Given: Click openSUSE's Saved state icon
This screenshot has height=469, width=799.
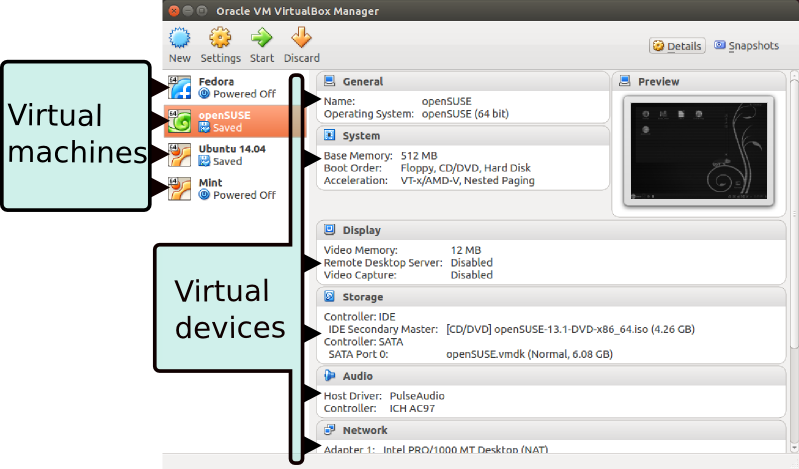Looking at the screenshot, I should click(x=204, y=127).
